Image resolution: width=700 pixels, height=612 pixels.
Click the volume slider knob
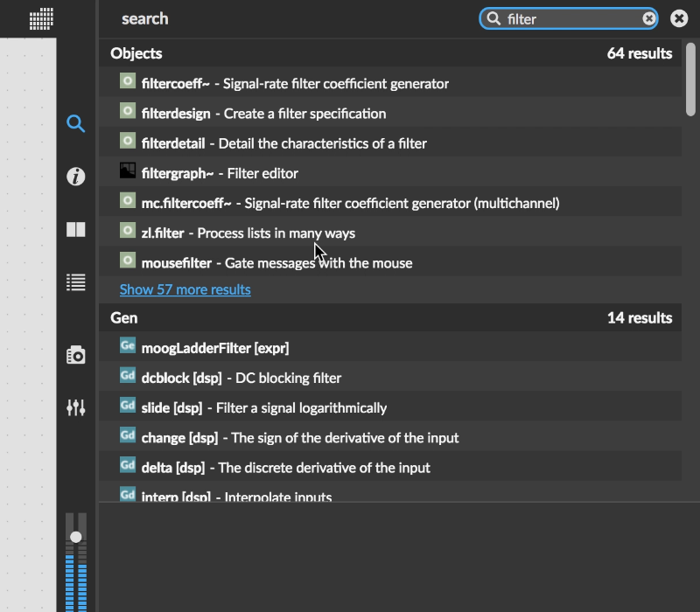point(76,537)
